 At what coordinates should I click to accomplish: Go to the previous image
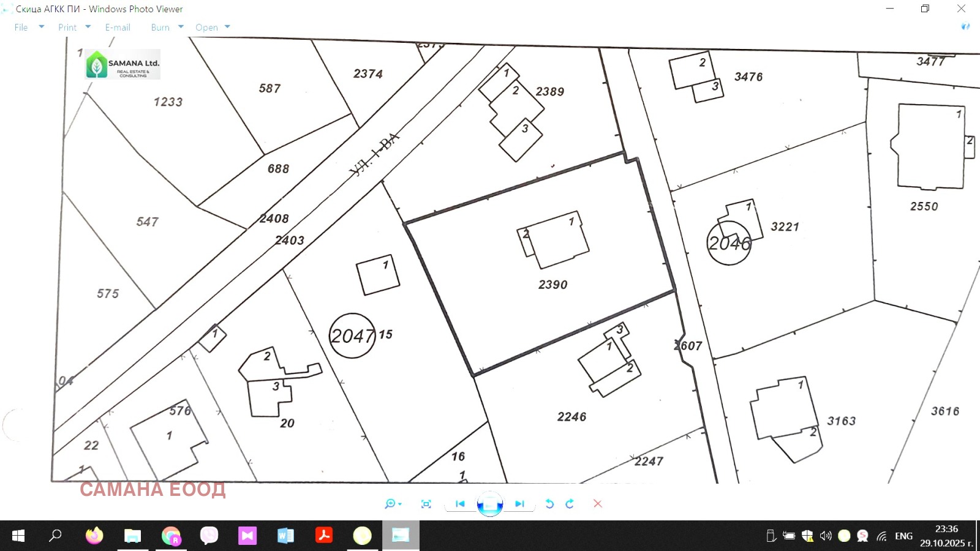460,504
